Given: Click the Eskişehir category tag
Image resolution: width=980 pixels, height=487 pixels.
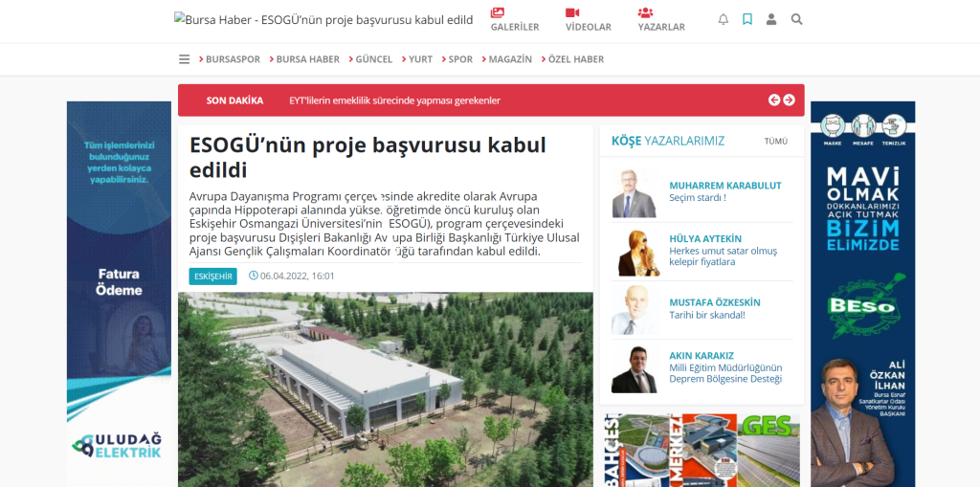Looking at the screenshot, I should point(213,276).
